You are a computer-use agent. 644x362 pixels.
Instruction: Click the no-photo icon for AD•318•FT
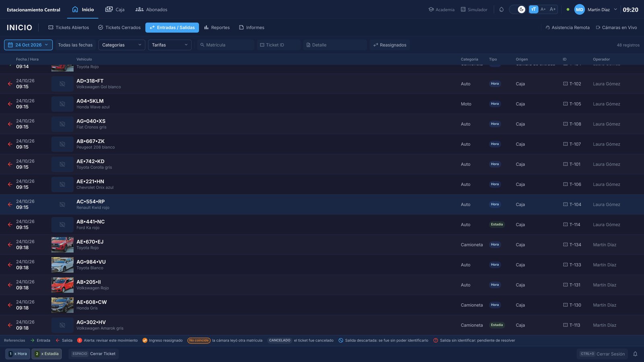click(62, 84)
